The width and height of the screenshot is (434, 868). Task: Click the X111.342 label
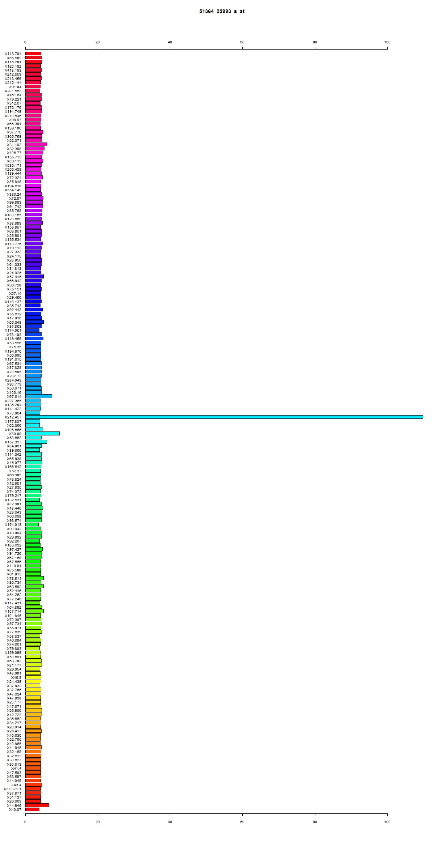pyautogui.click(x=13, y=454)
